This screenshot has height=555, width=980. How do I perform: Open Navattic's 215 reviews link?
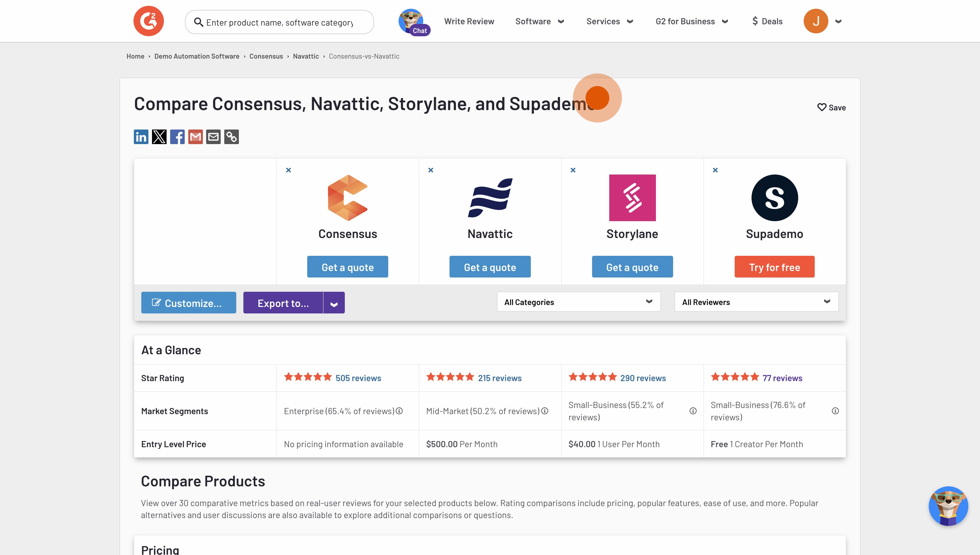pos(499,378)
